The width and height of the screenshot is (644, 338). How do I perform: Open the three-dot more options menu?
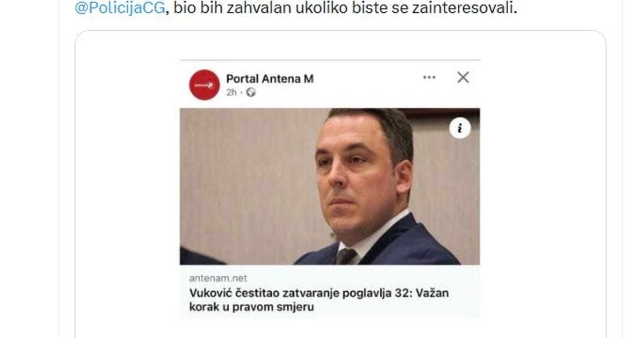pos(429,77)
